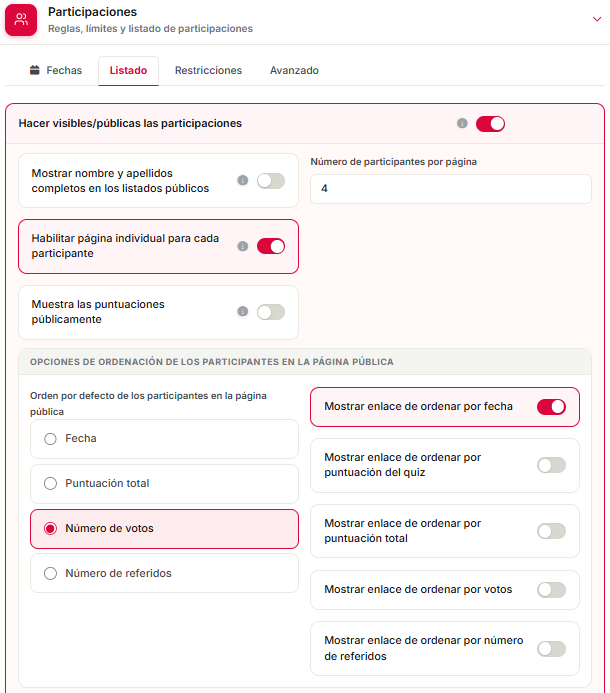This screenshot has width=610, height=693.
Task: Click info icon for Mostrar nombre y apellidos
Action: tap(243, 180)
